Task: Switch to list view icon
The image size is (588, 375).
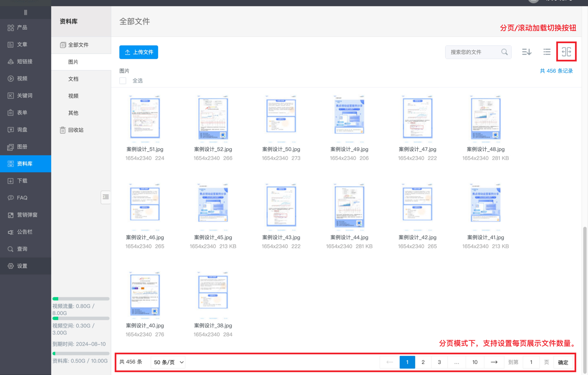Action: (x=547, y=52)
